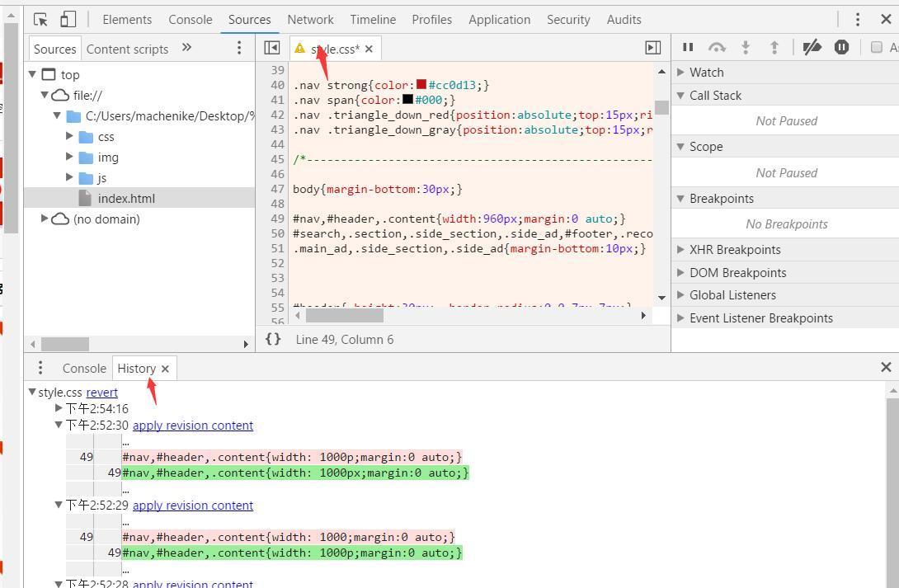This screenshot has width=899, height=588.
Task: Collapse the Call Stack section
Action: 714,95
